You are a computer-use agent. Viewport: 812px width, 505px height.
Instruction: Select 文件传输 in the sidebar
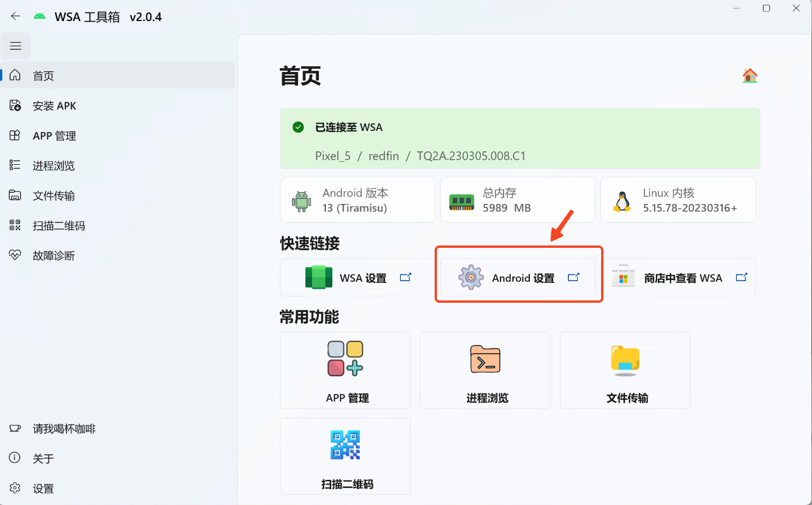(54, 196)
